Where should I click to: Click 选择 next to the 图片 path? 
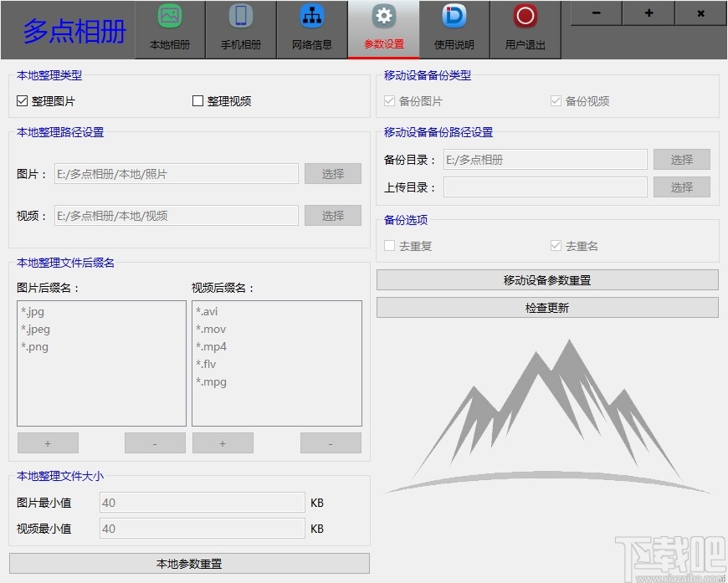333,173
